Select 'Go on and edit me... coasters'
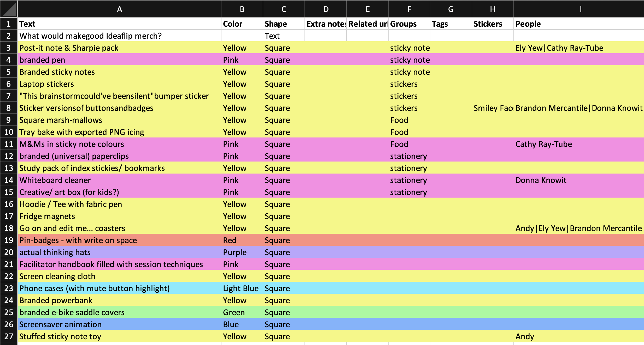The height and width of the screenshot is (345, 644). [119, 228]
